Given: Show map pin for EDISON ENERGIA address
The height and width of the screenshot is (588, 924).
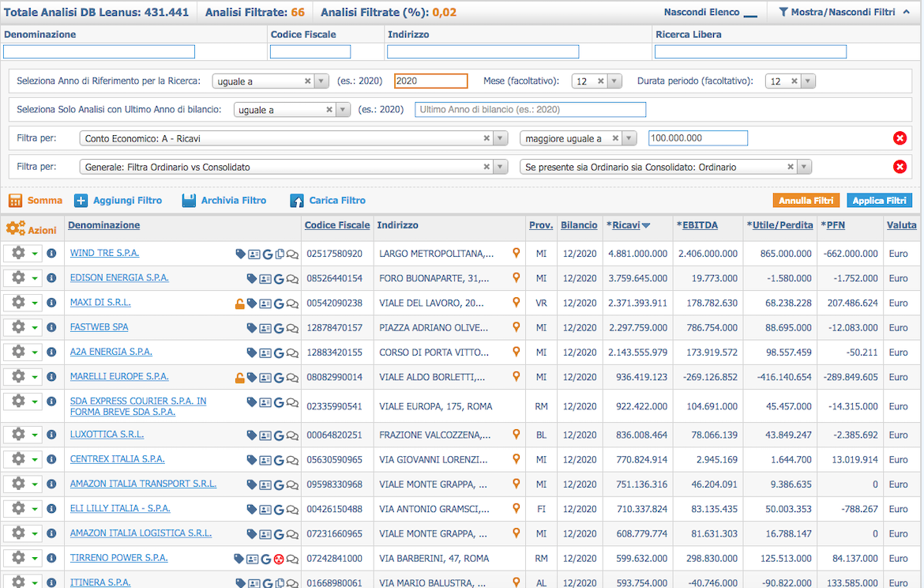Looking at the screenshot, I should point(516,277).
